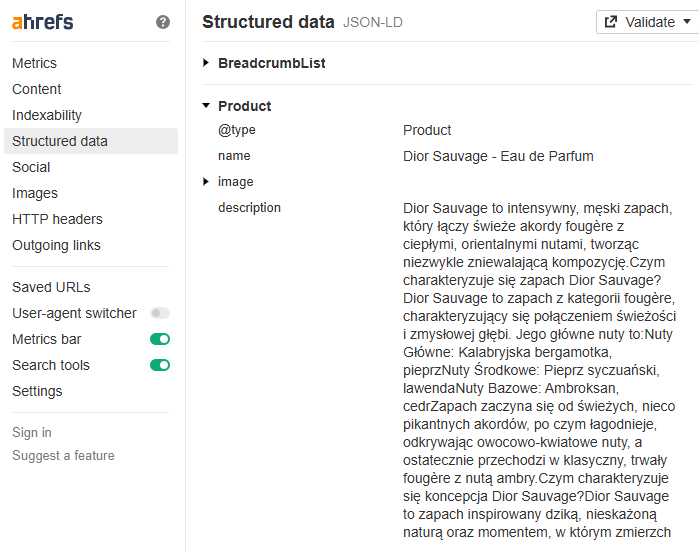Select the Social menu item
Viewport: 699px width, 552px height.
(31, 167)
